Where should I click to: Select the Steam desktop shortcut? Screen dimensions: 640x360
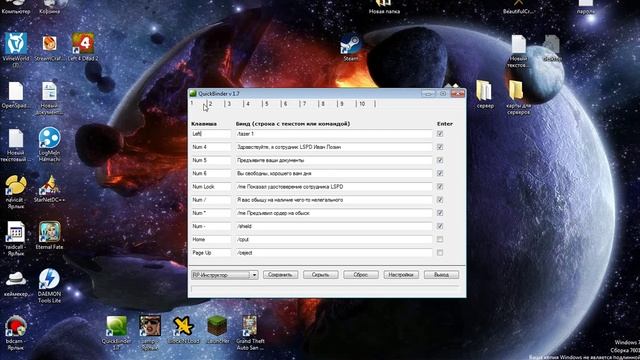[351, 45]
